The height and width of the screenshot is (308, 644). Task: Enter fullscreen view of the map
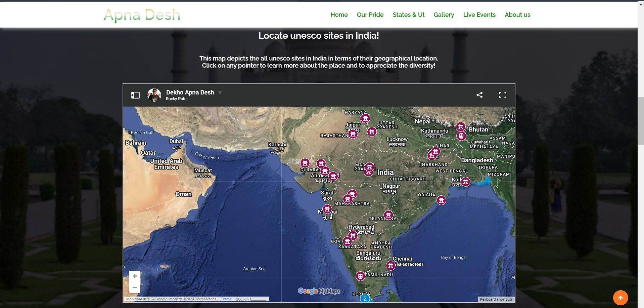pyautogui.click(x=503, y=95)
